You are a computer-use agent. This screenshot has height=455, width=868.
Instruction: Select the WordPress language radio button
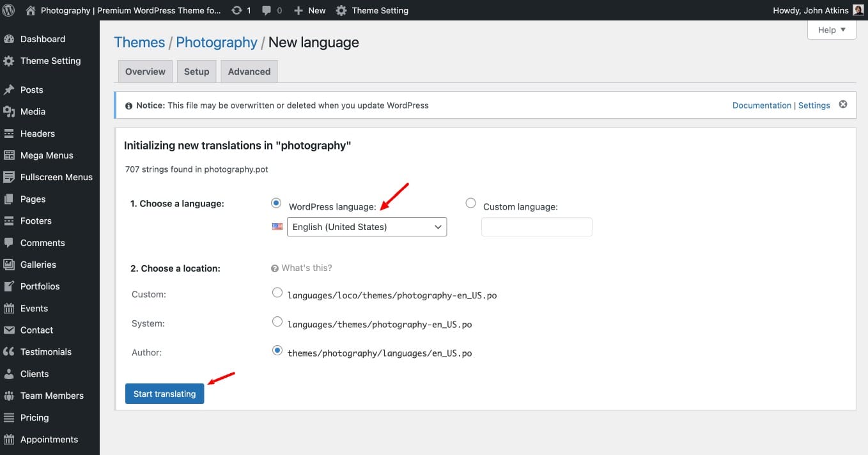(x=276, y=203)
